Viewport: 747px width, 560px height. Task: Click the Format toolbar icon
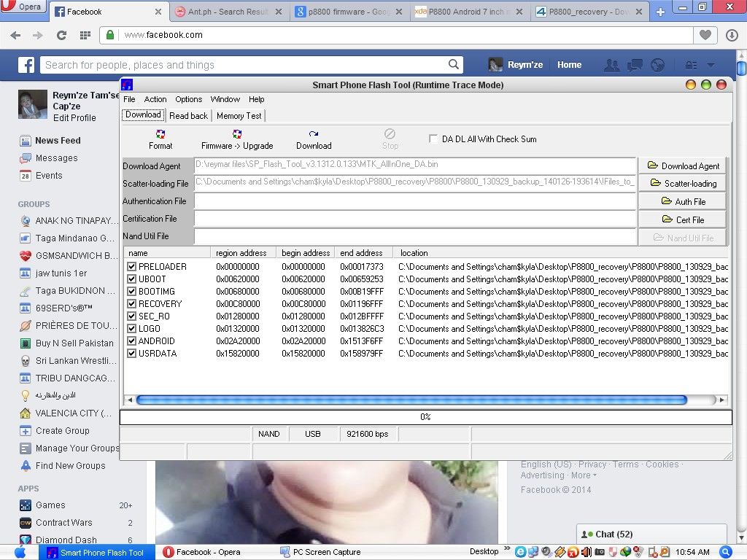point(160,134)
